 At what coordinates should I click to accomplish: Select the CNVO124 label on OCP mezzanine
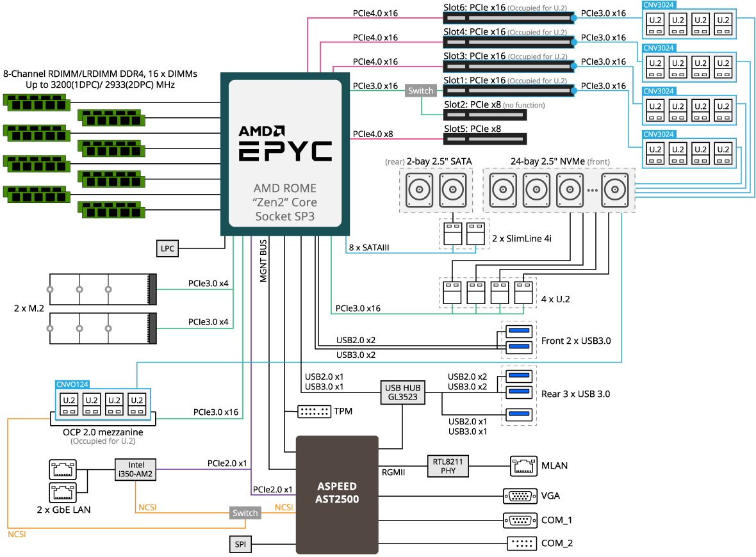(72, 384)
